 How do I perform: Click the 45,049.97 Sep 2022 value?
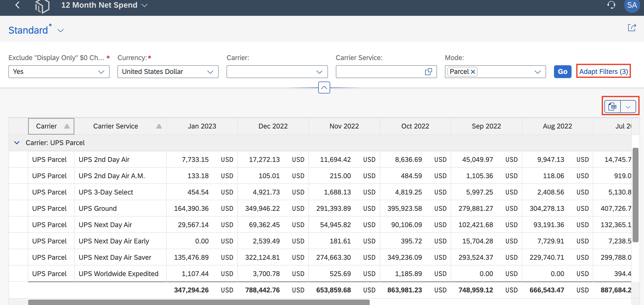pyautogui.click(x=478, y=159)
